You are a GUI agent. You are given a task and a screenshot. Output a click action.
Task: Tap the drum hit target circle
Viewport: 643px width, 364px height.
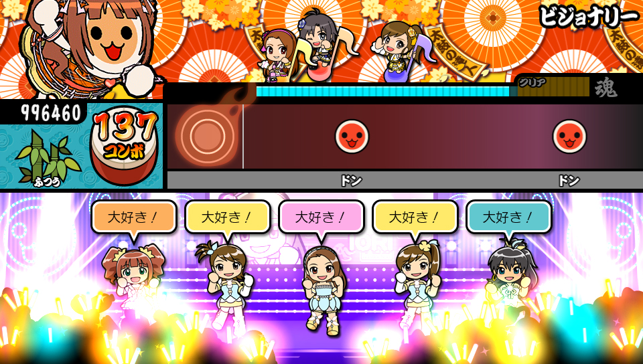click(x=208, y=136)
